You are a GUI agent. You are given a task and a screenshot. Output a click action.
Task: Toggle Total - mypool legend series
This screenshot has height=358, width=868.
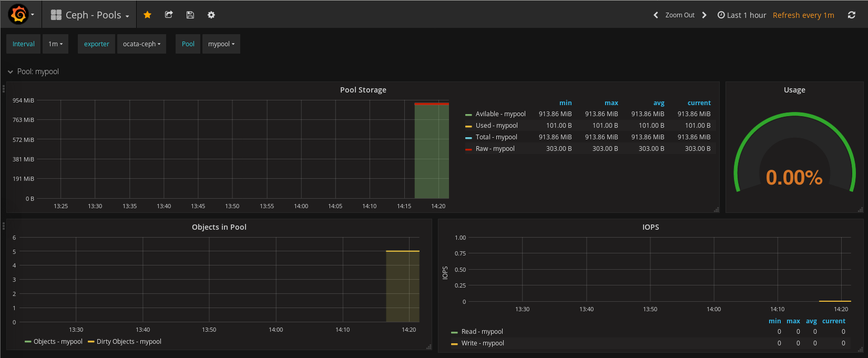(496, 137)
